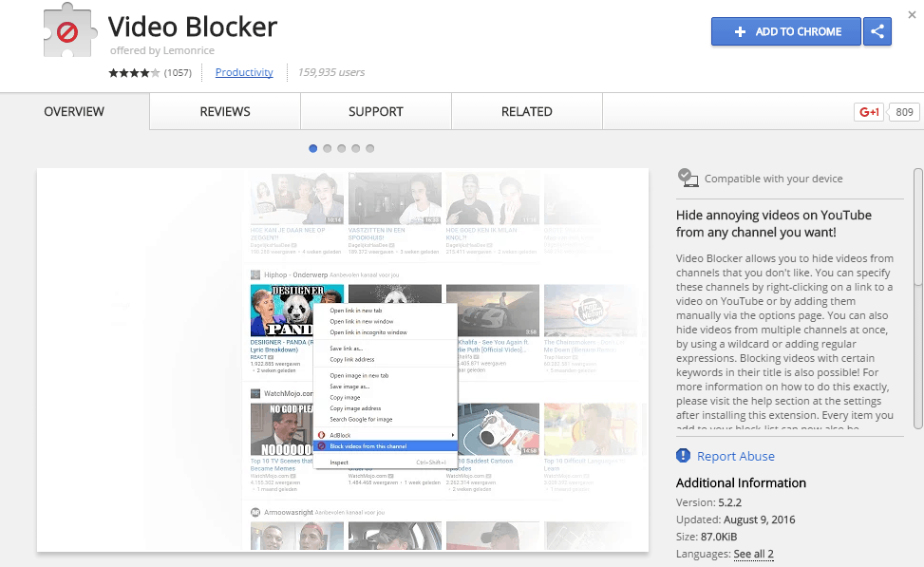Click 'offered by Lemonrice' text
This screenshot has height=567, width=924.
click(162, 50)
